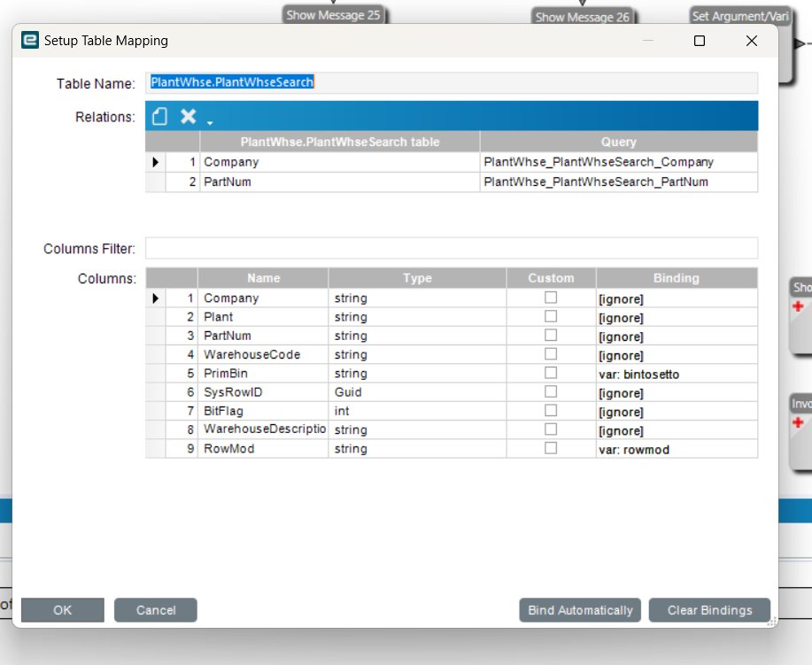The image size is (812, 665).
Task: Click the Guid type cell
Action: [417, 392]
